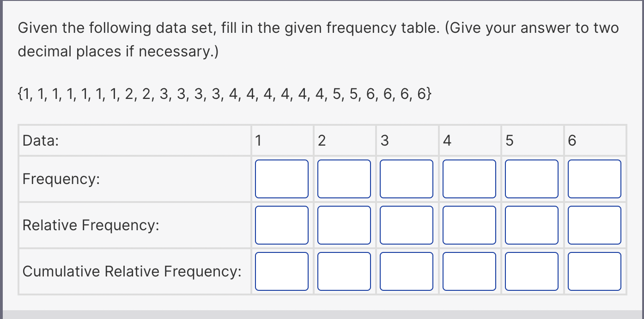Click Cumulative Relative Frequency box under column 5
The height and width of the screenshot is (319, 644).
(x=531, y=271)
